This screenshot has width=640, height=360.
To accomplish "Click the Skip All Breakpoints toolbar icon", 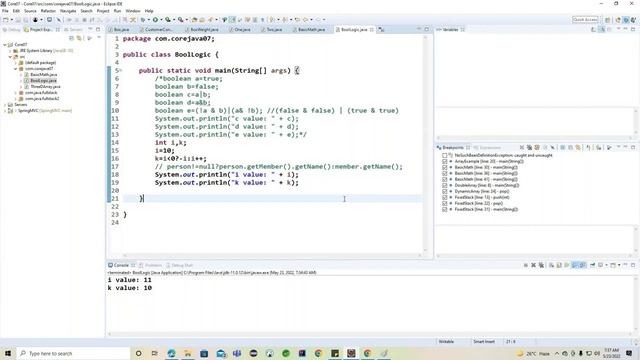I will point(59,20).
